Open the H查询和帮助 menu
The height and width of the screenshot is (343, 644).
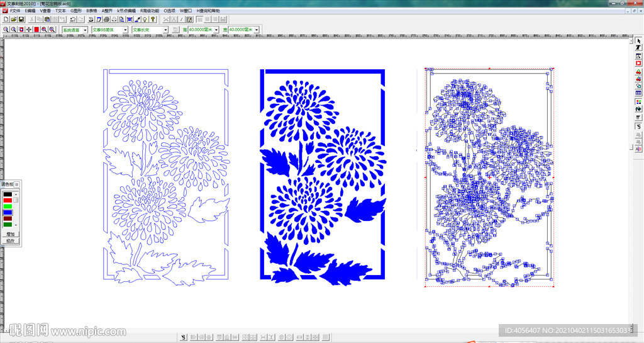[208, 11]
